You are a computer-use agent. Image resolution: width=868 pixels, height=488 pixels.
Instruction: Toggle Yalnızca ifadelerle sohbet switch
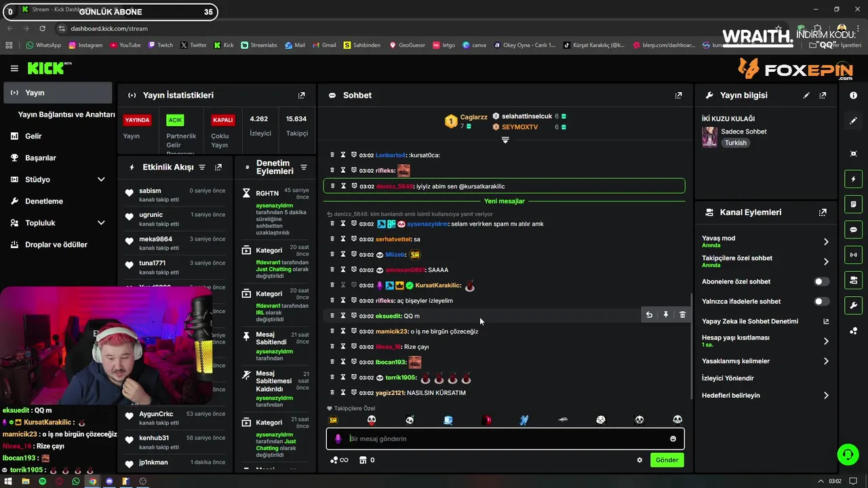[821, 302]
